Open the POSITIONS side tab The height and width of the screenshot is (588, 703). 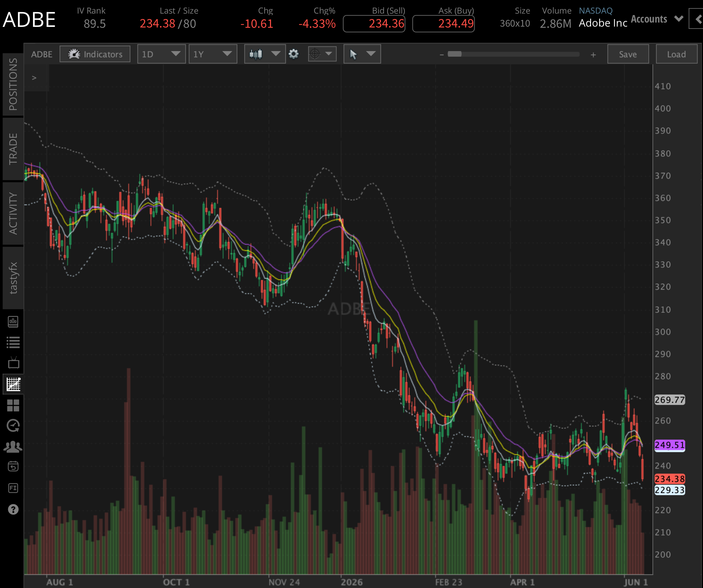pos(13,84)
